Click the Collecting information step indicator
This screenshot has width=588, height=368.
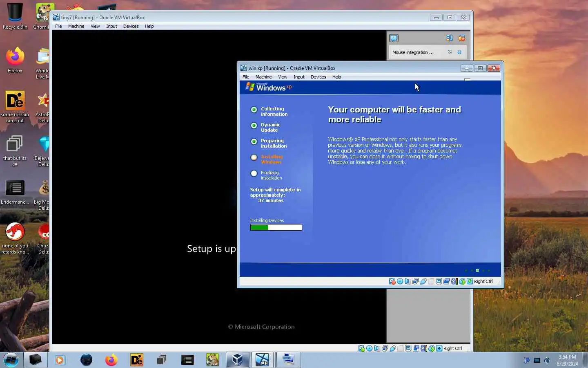[x=254, y=110]
